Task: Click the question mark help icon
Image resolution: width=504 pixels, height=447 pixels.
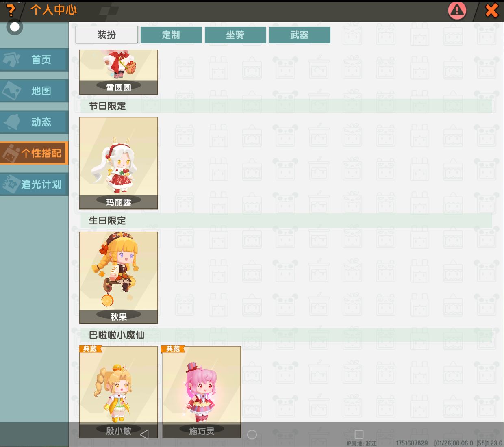Action: (x=11, y=11)
